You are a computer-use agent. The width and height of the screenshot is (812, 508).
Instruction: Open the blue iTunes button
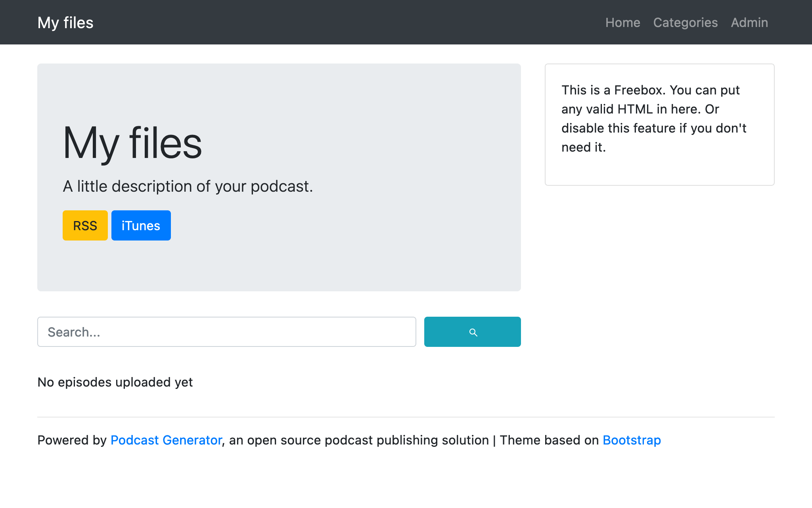[x=141, y=225]
